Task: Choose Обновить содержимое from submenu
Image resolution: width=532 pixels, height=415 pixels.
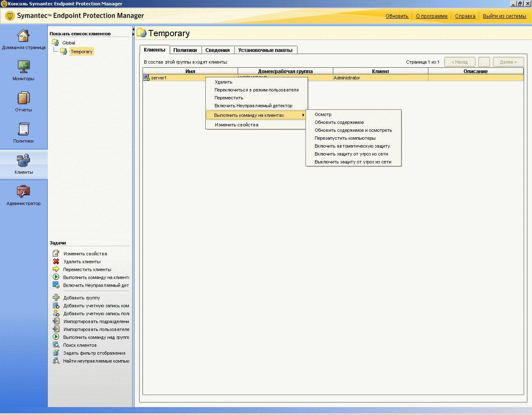Action: [339, 122]
